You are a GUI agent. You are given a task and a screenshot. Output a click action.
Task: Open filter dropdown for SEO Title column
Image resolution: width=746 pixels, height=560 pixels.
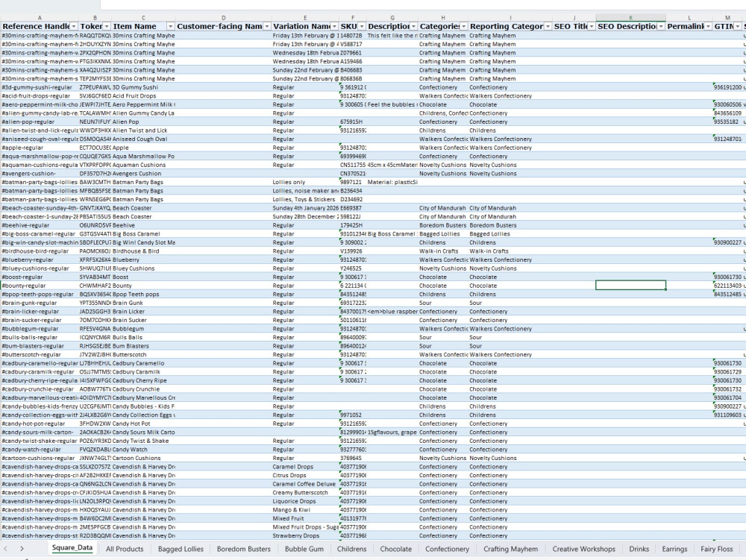point(592,27)
